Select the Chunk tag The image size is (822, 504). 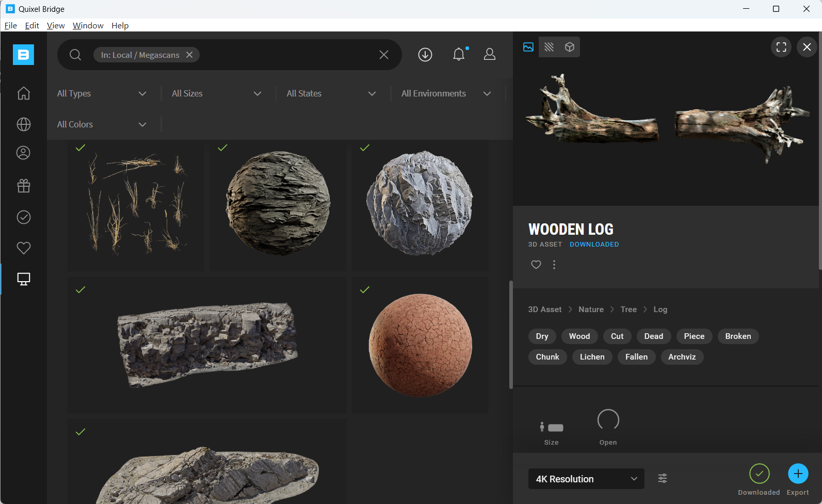547,357
